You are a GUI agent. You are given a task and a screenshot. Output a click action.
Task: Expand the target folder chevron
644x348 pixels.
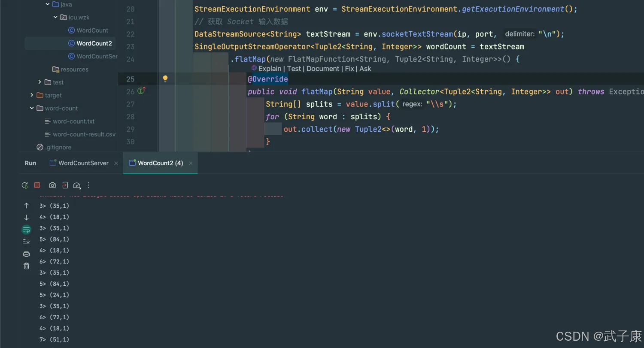point(32,95)
